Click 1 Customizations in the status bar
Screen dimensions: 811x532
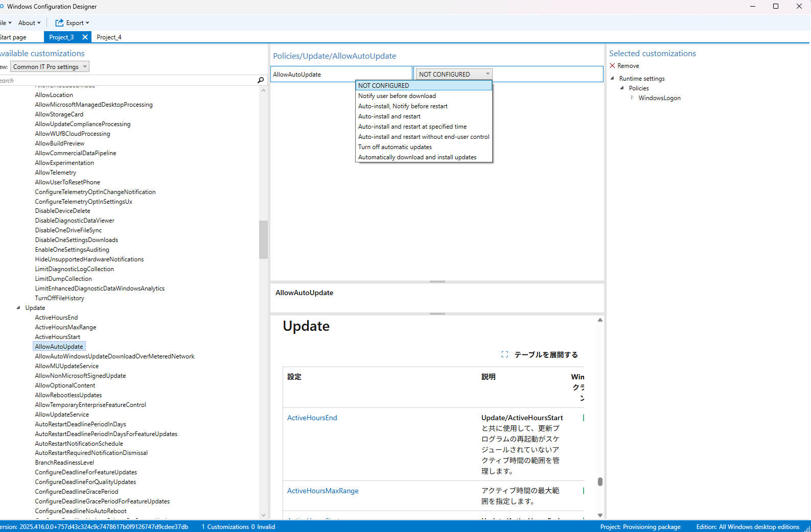pos(225,527)
